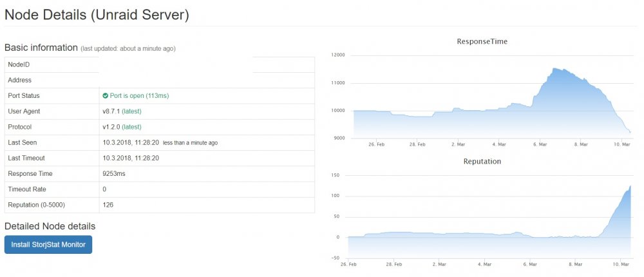The height and width of the screenshot is (277, 644).
Task: Click 'less than a minute ago' text
Action: coord(190,143)
